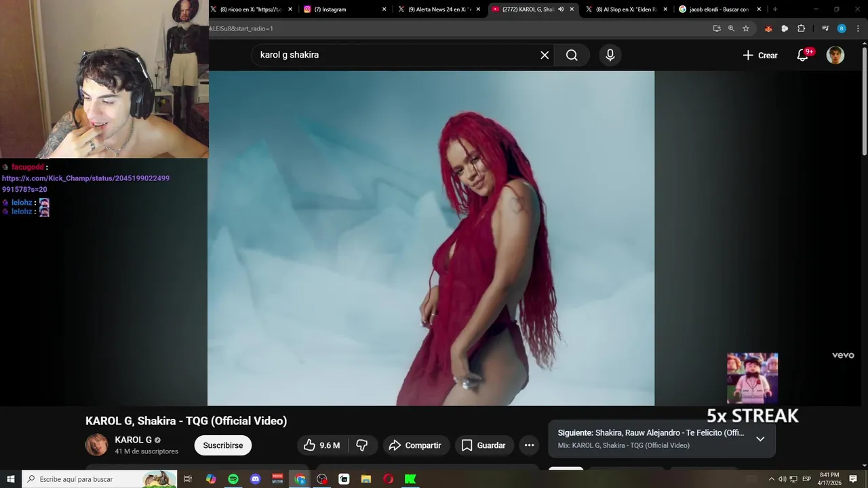
Task: Open the volume icon in system tray
Action: (782, 479)
